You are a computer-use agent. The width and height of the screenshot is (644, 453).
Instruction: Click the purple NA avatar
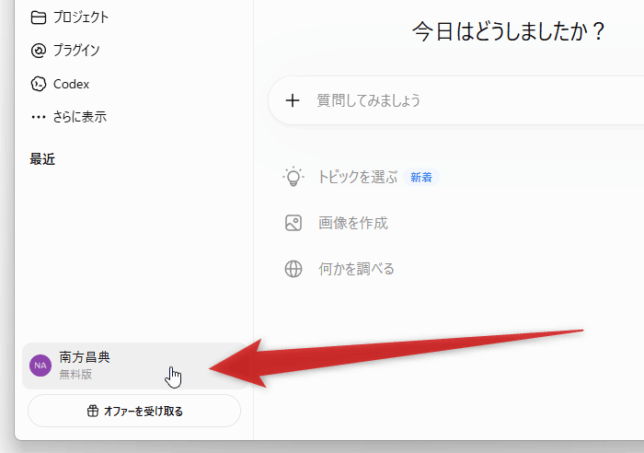pos(40,365)
